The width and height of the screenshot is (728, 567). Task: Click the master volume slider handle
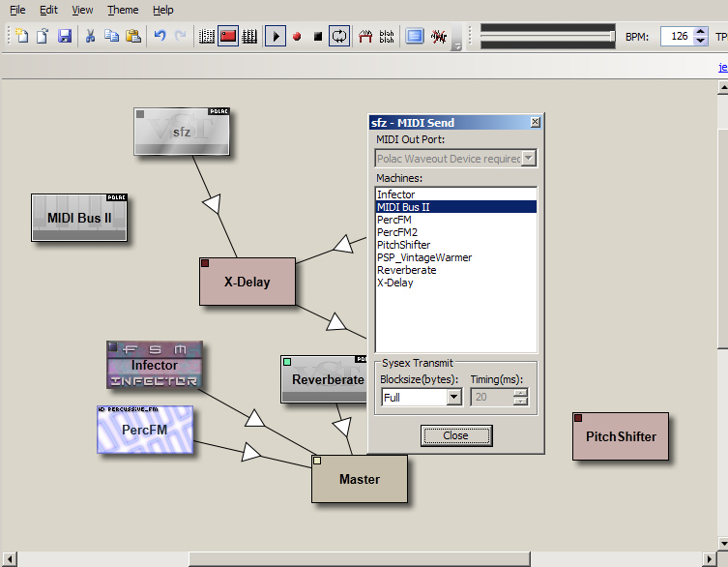(612, 37)
